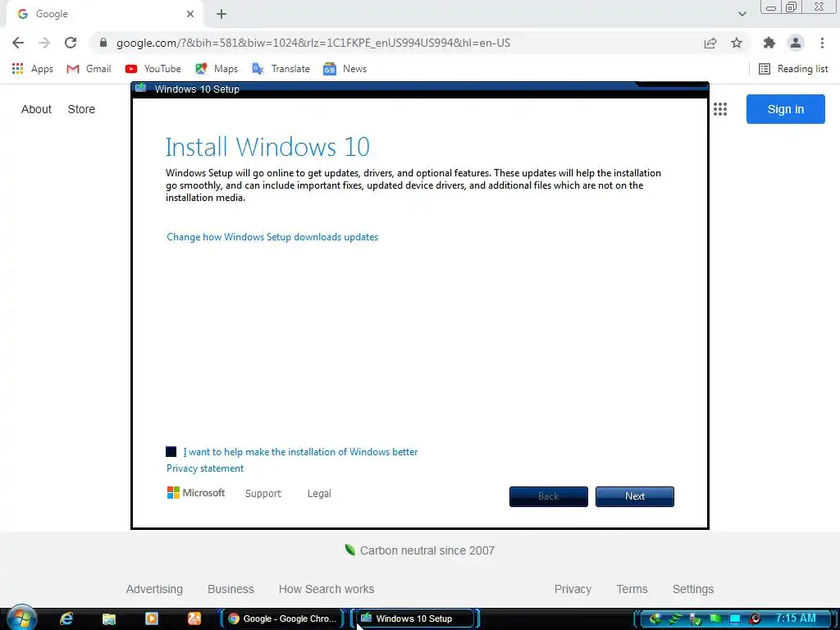Open the Support link in setup
The height and width of the screenshot is (630, 840).
(x=263, y=493)
